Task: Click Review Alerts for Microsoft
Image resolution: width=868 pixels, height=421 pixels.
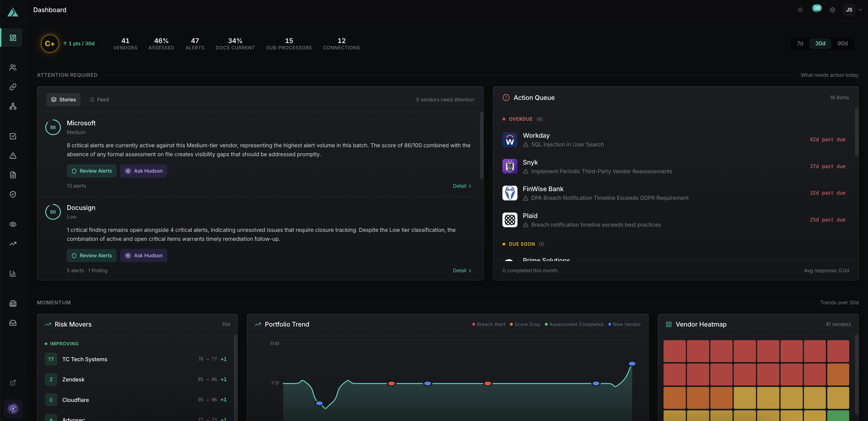Action: pyautogui.click(x=92, y=171)
